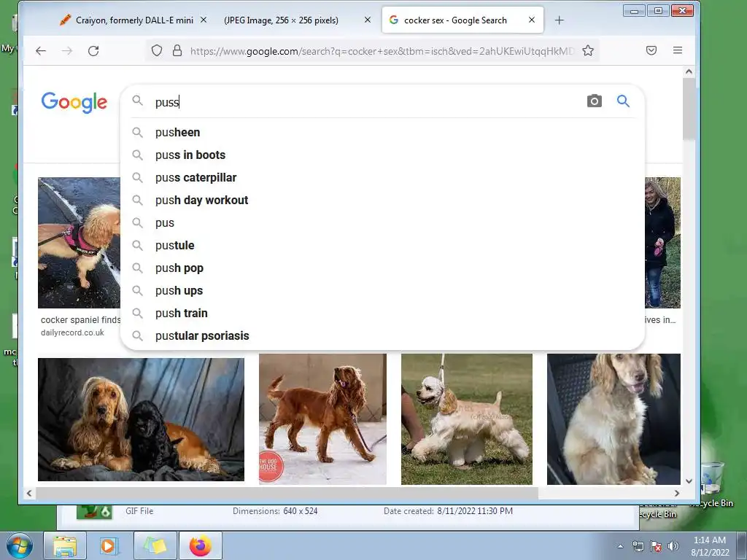Choose the 'puss in boots' suggestion

click(382, 155)
